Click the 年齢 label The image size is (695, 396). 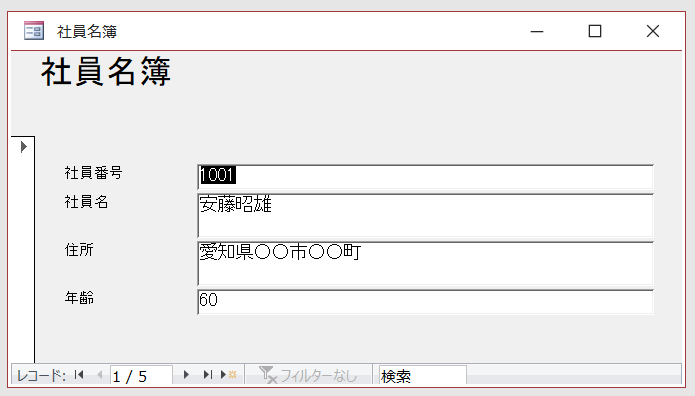click(79, 298)
